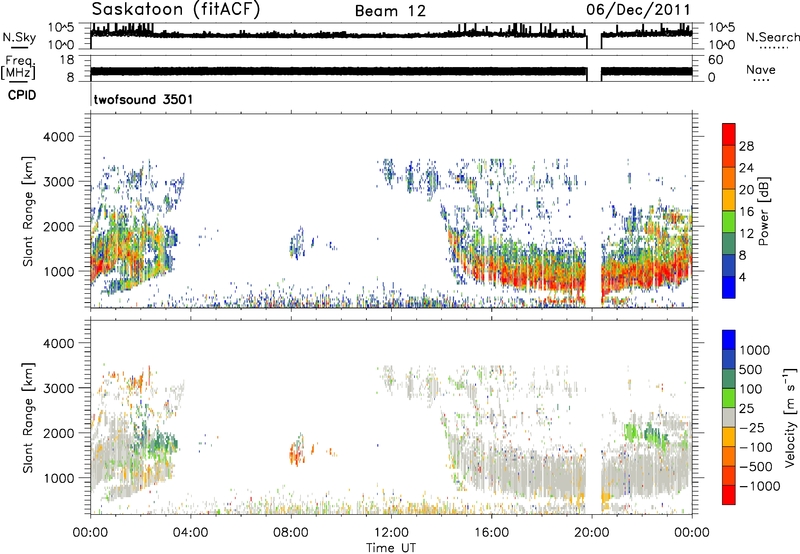Click the '-1000' label on velocity color bar
800x554 pixels.
[760, 486]
